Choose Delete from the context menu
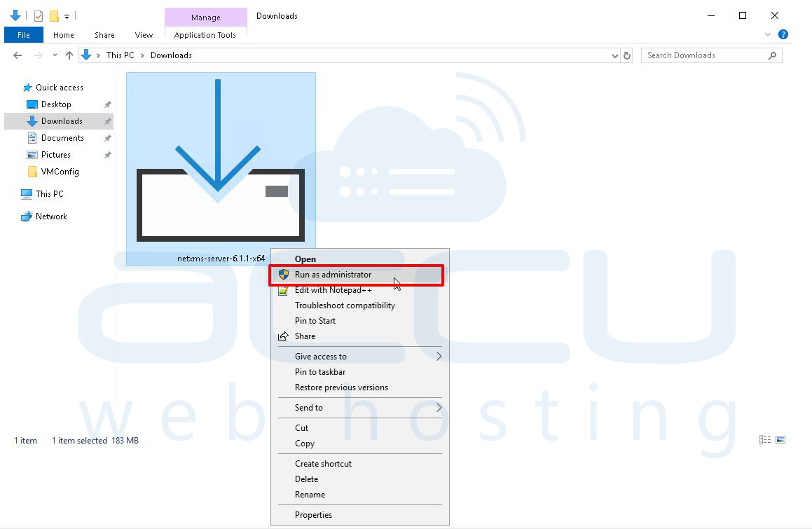This screenshot has width=812, height=529. click(x=360, y=479)
